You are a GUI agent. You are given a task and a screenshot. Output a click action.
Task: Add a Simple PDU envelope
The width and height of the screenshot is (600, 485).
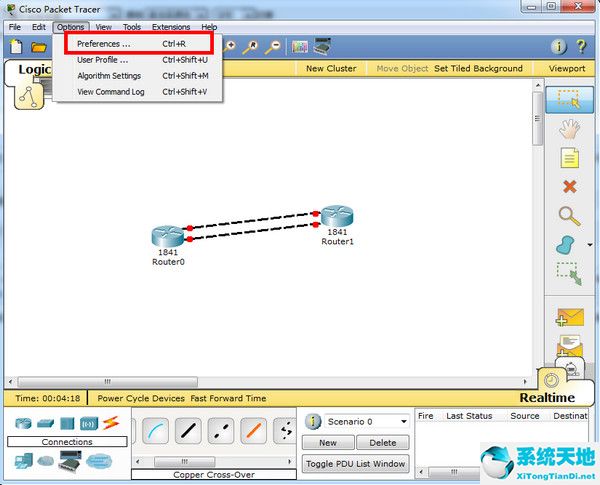pos(569,317)
